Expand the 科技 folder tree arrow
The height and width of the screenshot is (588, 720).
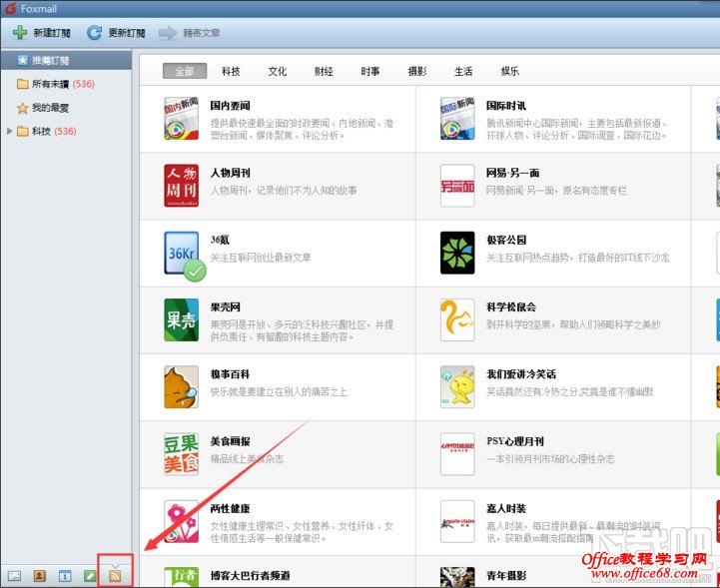pyautogui.click(x=9, y=132)
